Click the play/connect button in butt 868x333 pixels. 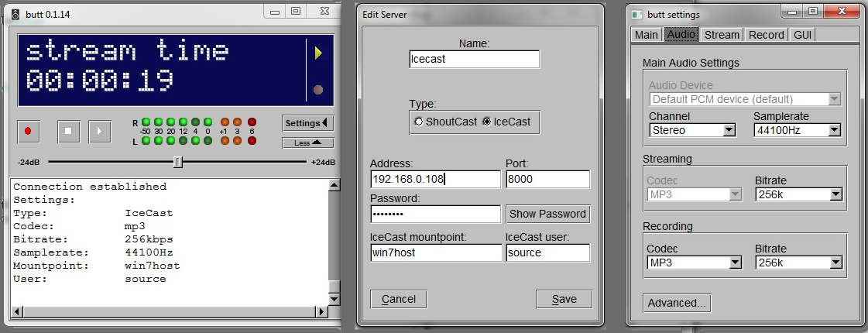pos(100,132)
